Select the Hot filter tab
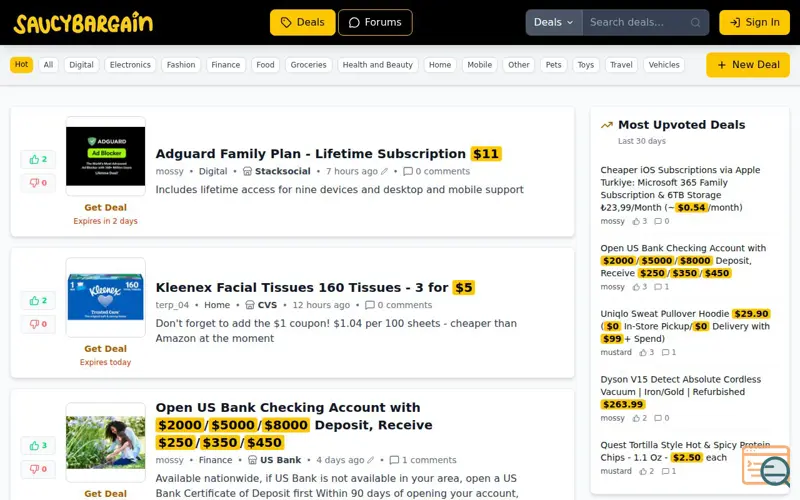The image size is (800, 500). 21,65
